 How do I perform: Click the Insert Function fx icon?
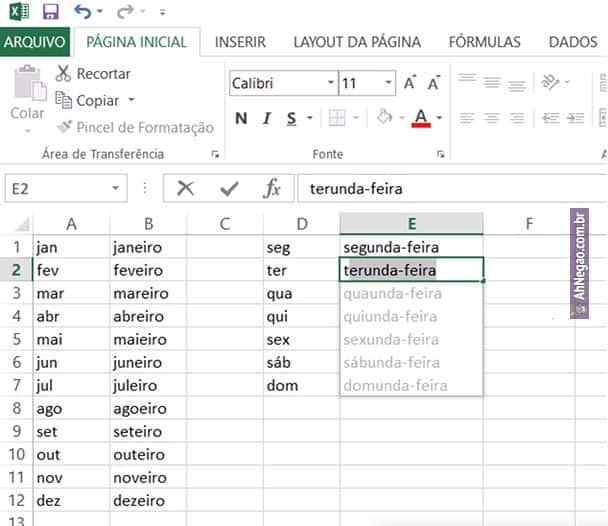pos(272,189)
